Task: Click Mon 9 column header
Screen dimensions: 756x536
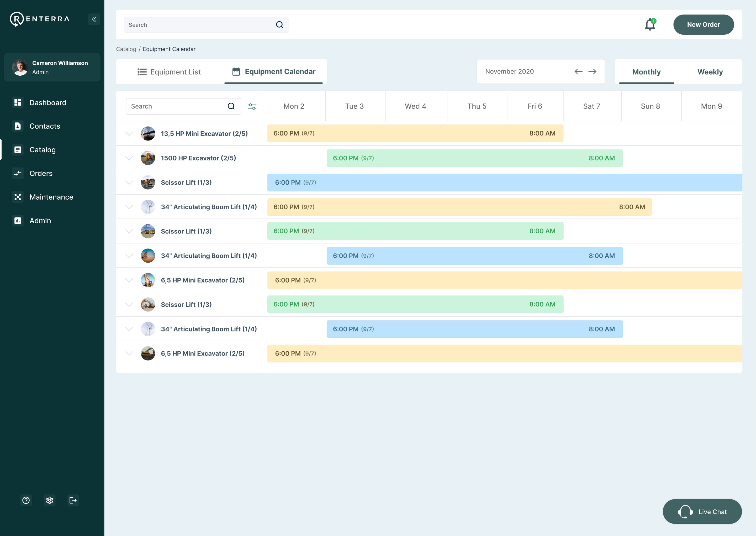Action: point(712,106)
